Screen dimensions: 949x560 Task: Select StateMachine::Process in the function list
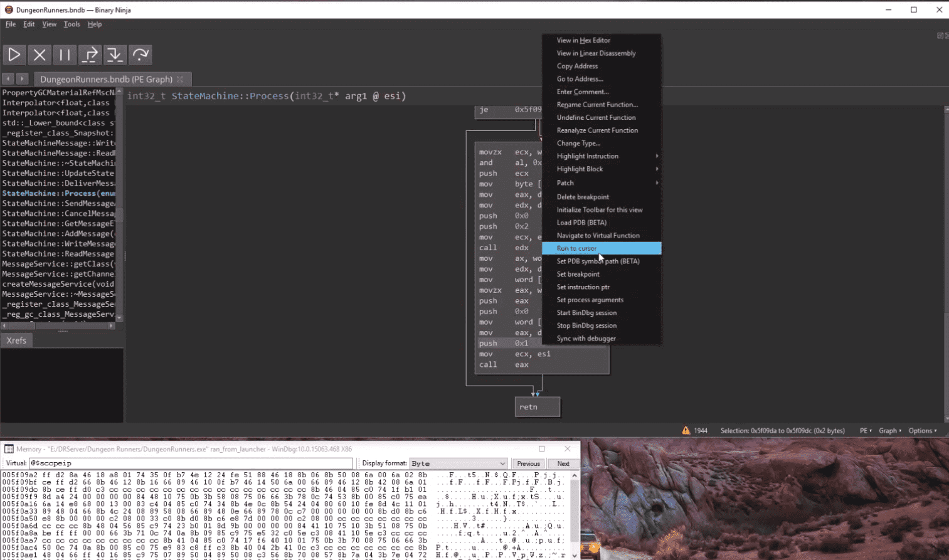point(58,193)
